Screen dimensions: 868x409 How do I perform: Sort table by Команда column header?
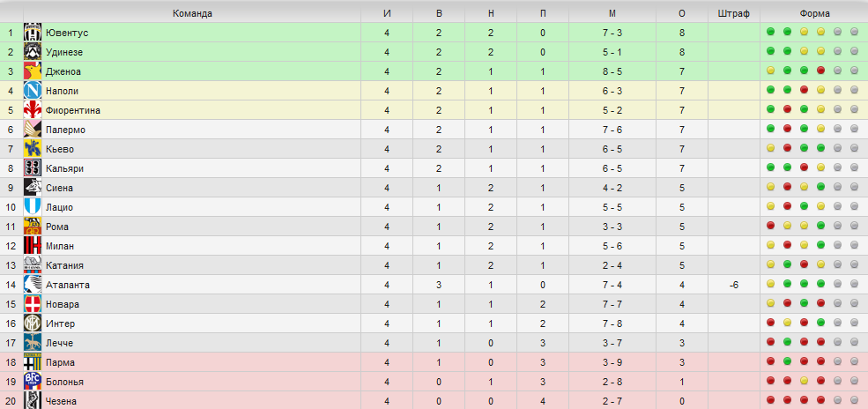pyautogui.click(x=192, y=13)
